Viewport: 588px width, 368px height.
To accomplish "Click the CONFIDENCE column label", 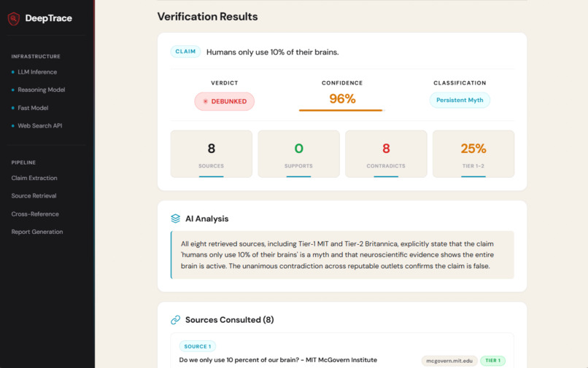I will point(342,83).
